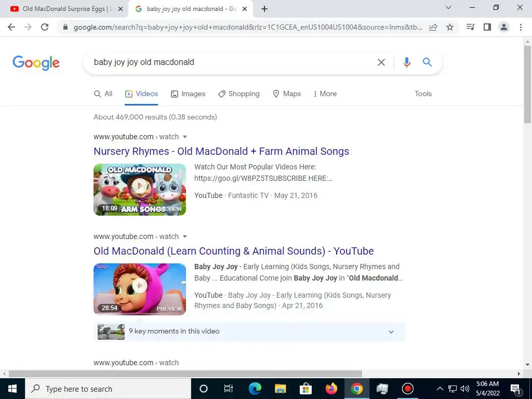Open the tab search chevron in title bar
The image size is (532, 399).
448,7
